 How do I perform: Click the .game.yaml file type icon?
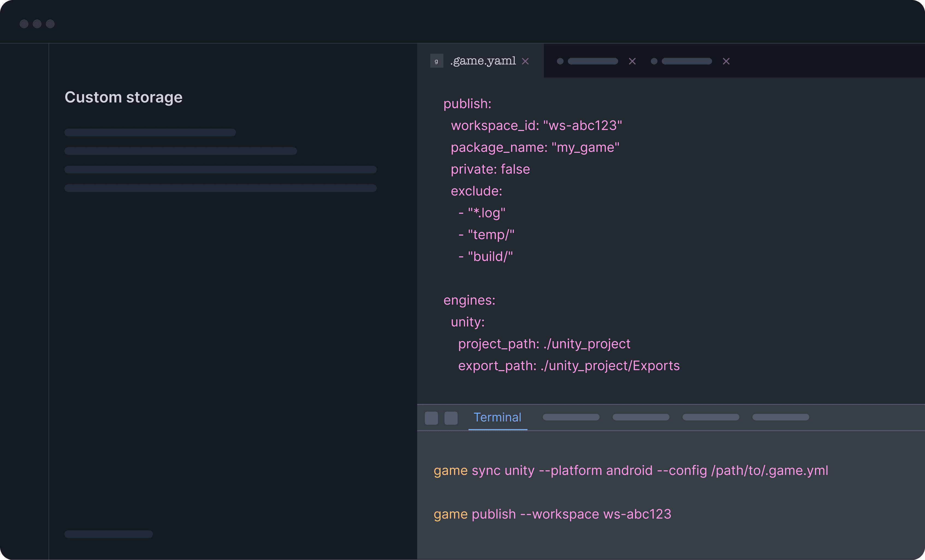pos(436,61)
